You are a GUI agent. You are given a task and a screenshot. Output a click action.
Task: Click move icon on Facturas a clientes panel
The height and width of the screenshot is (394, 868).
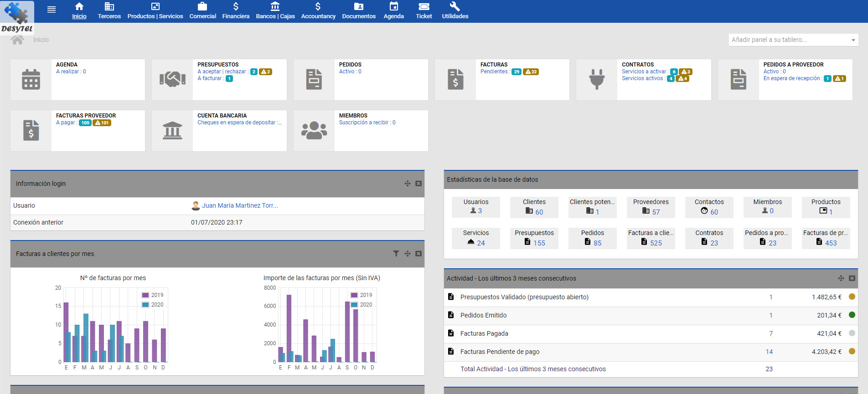point(408,254)
